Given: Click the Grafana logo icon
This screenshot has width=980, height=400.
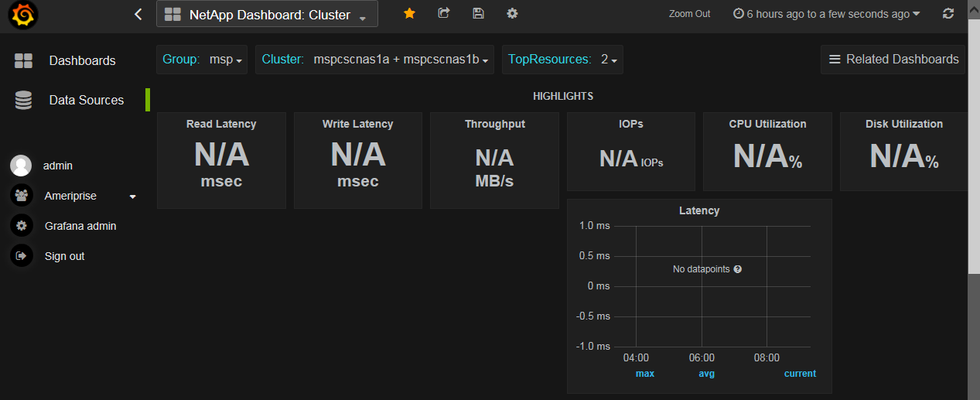Looking at the screenshot, I should pyautogui.click(x=24, y=15).
